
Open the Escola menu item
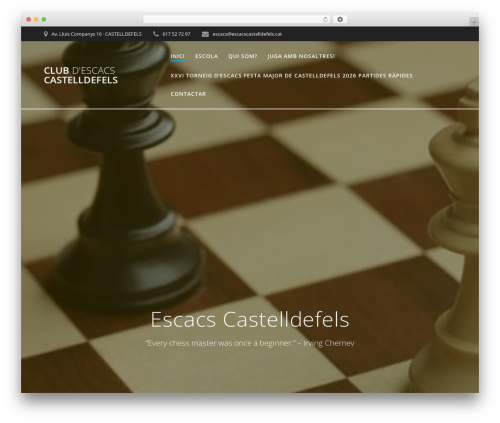[x=206, y=56]
